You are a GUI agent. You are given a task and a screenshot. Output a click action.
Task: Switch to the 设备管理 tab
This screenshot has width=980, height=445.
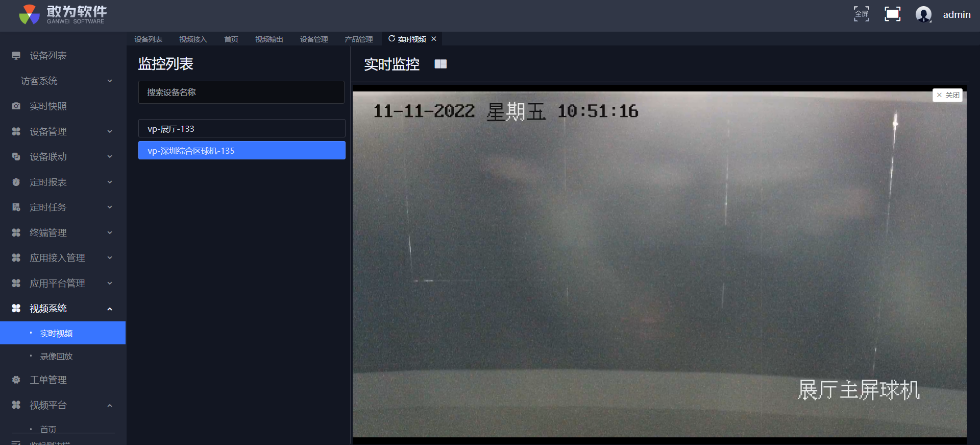click(x=314, y=39)
